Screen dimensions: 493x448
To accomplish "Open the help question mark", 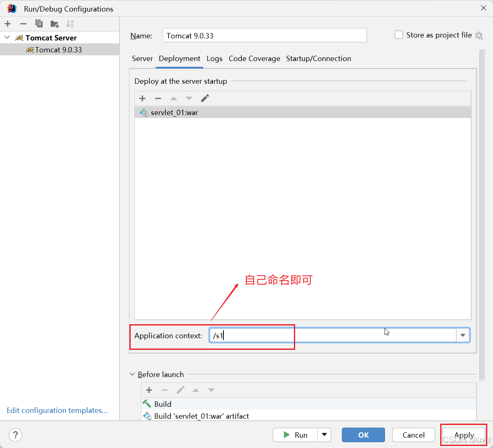I will [x=15, y=435].
